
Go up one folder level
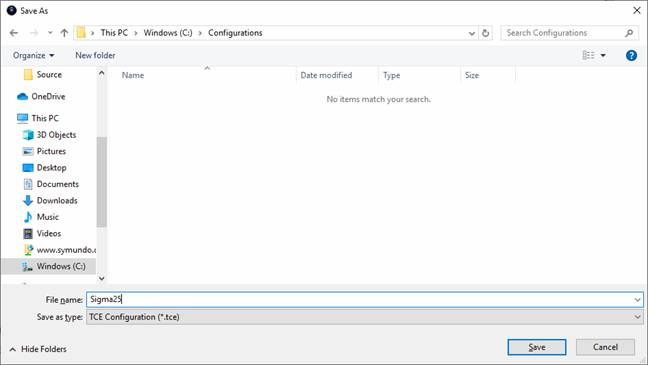(x=64, y=33)
